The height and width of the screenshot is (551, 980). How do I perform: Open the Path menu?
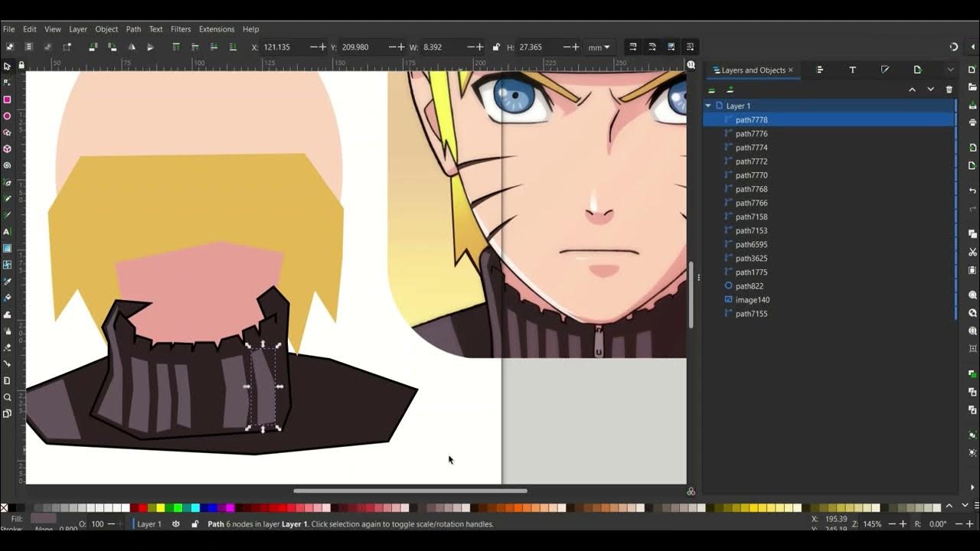(x=133, y=29)
